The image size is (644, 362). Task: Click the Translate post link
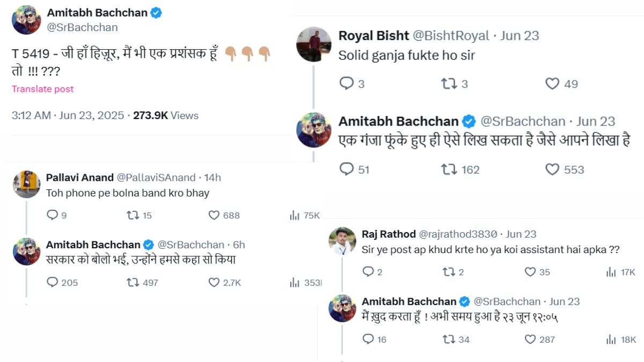(43, 89)
